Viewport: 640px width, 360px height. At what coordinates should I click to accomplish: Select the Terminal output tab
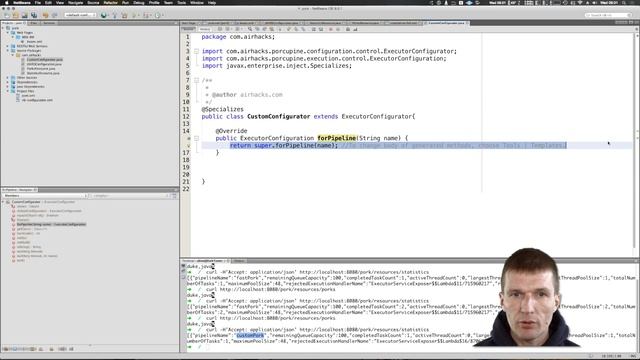pyautogui.click(x=205, y=261)
